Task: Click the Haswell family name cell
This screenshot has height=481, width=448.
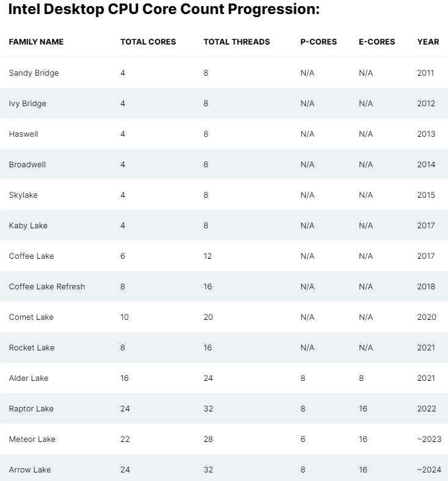Action: click(x=23, y=134)
